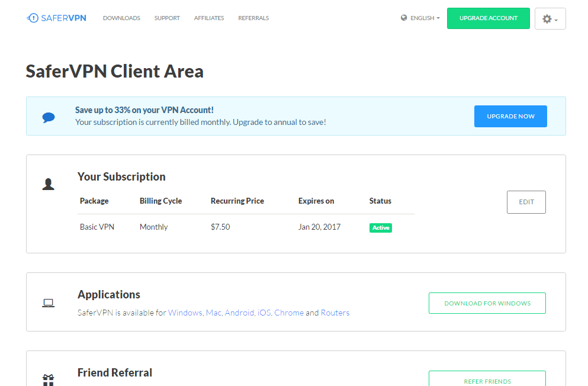
Task: Click the Refer Friends button
Action: (x=487, y=379)
